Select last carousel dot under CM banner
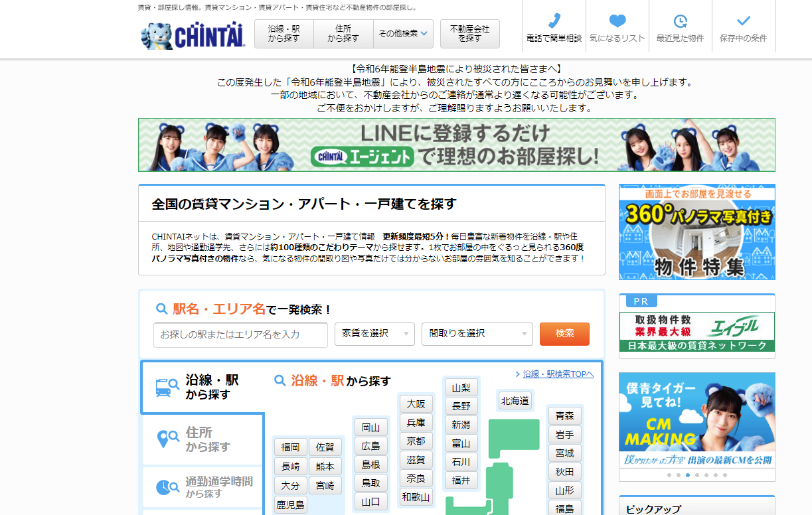This screenshot has width=812, height=515. [x=724, y=475]
